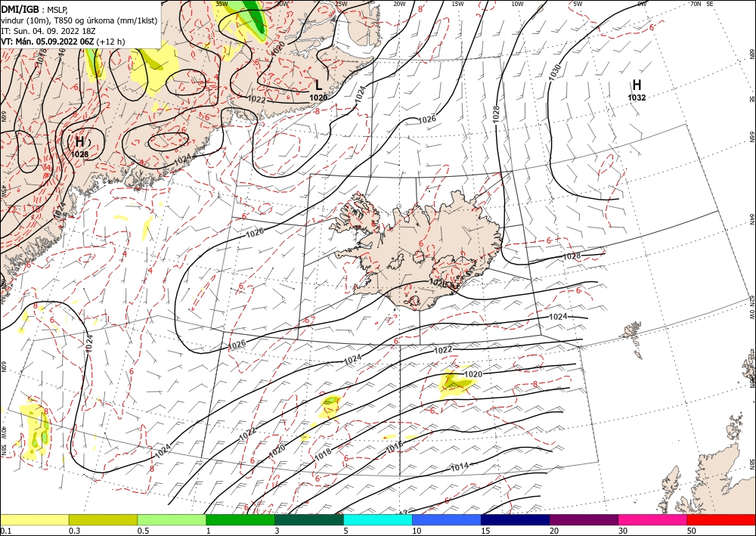Click the '10W' longitude label at top
The image size is (756, 536).
coord(517,4)
